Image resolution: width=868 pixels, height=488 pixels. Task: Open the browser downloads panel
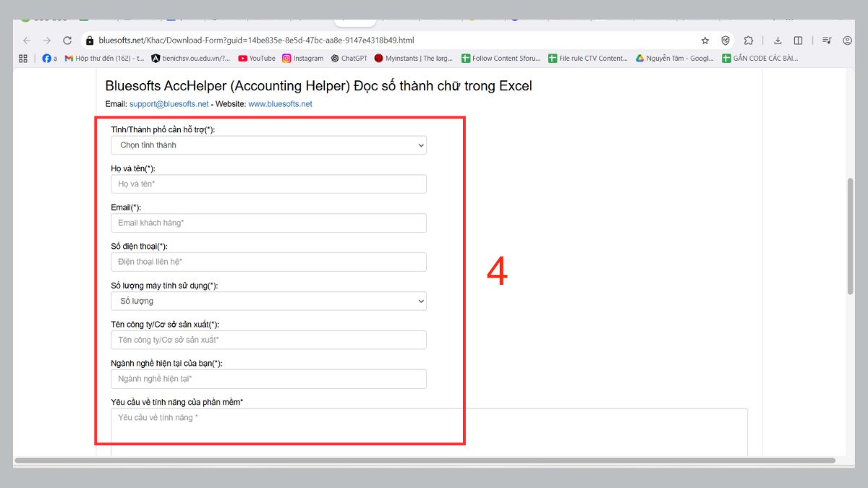778,40
